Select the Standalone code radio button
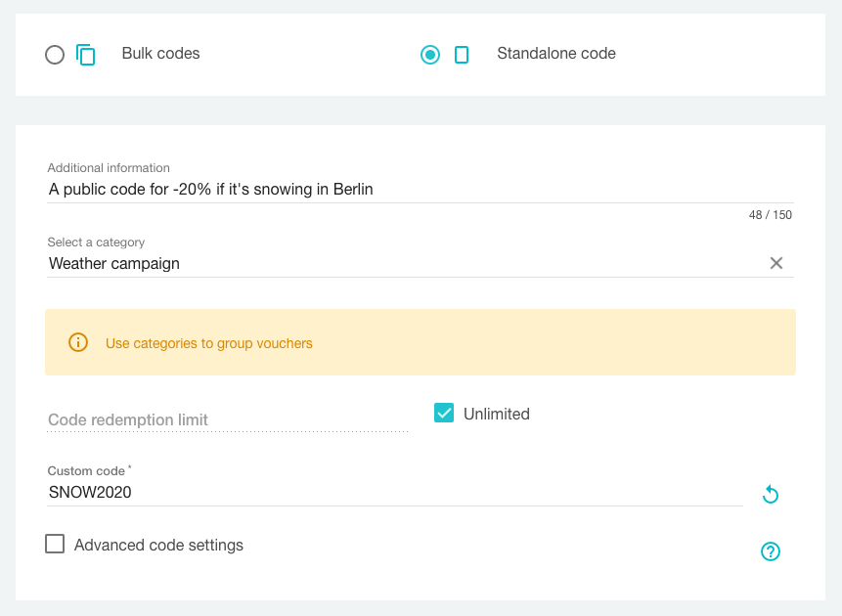The height and width of the screenshot is (616, 842). pos(430,55)
